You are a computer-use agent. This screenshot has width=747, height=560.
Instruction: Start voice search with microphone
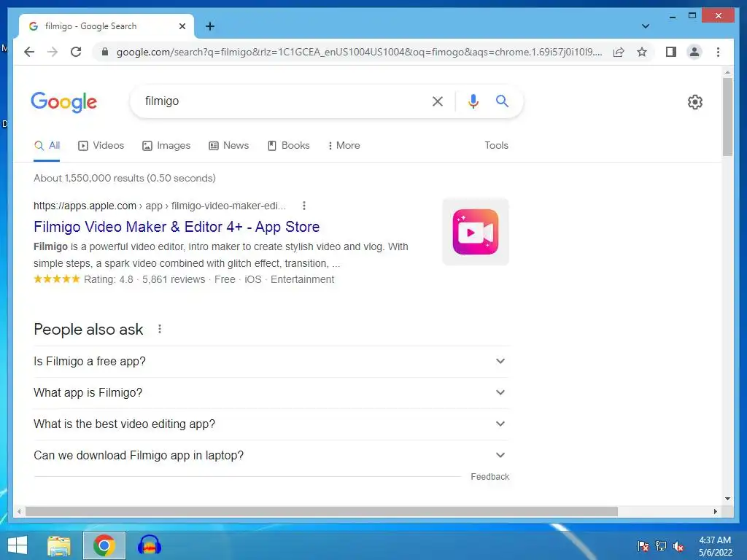pyautogui.click(x=473, y=101)
